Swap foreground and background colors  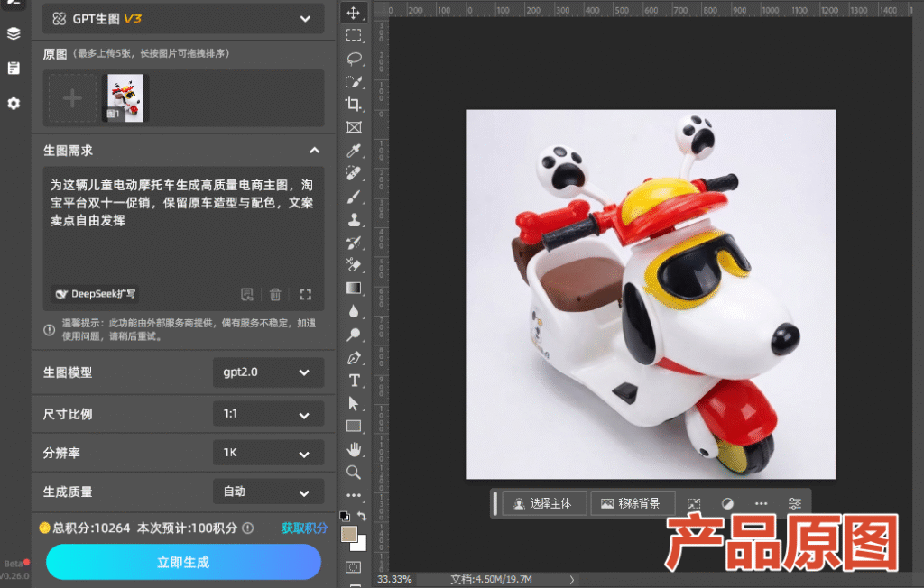pos(362,516)
